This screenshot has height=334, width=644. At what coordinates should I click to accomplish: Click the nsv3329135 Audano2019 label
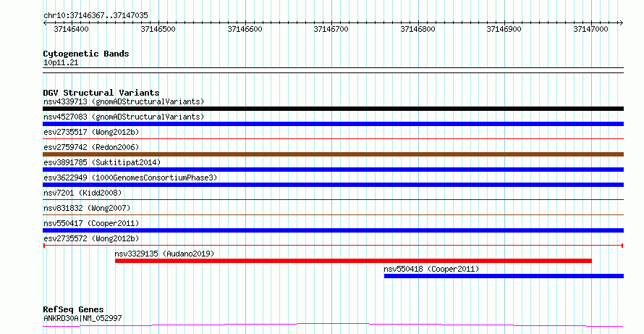(165, 254)
